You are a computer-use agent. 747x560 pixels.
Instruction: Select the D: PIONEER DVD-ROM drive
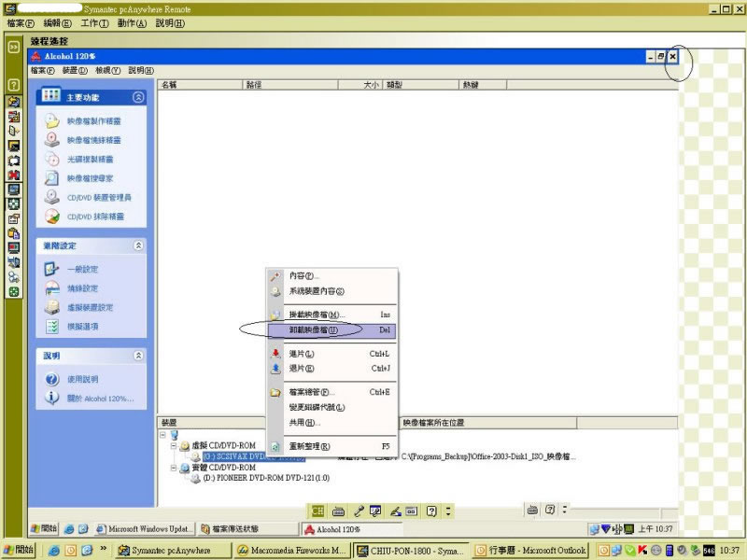coord(266,478)
